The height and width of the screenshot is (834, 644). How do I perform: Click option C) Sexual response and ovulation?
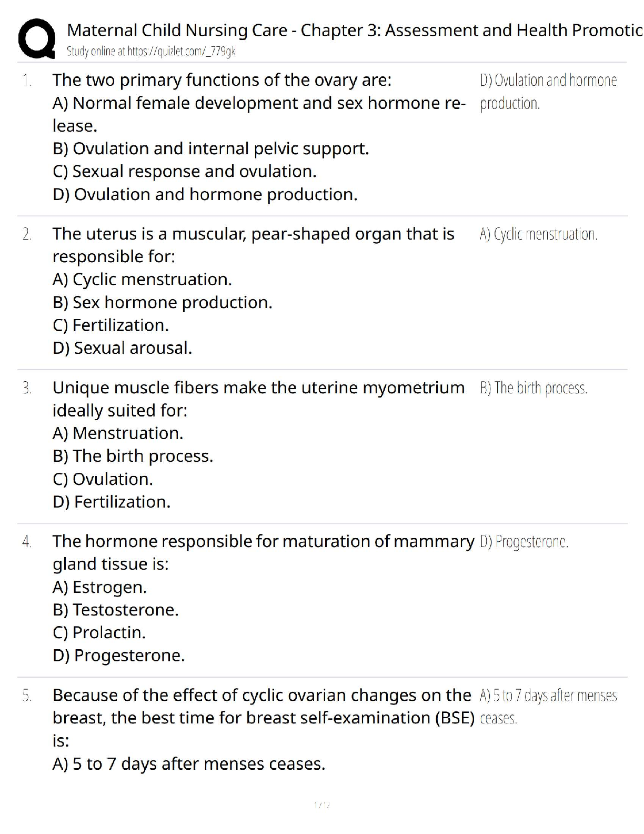184,172
